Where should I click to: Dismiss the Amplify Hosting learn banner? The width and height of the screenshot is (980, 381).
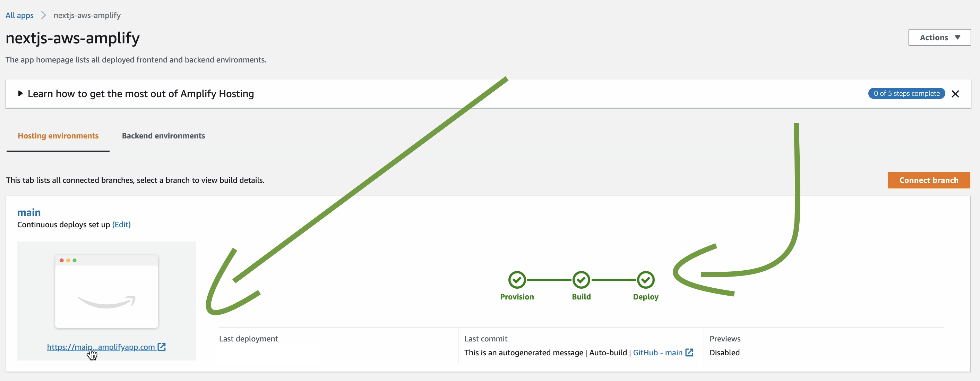tap(955, 94)
